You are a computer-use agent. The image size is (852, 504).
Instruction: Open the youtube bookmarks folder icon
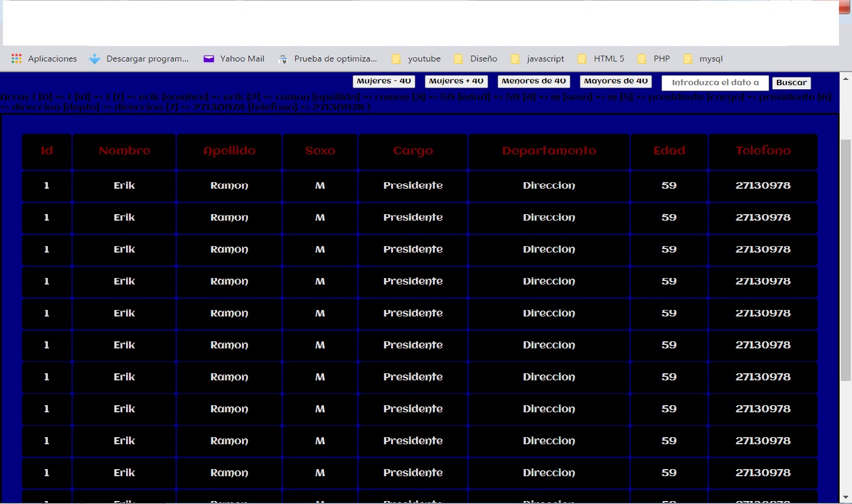396,59
